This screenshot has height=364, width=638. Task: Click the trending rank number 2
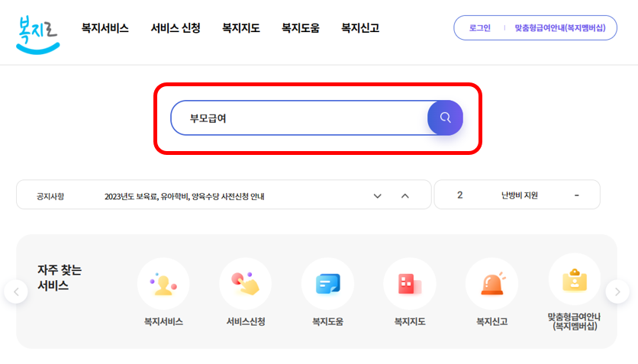coord(459,195)
